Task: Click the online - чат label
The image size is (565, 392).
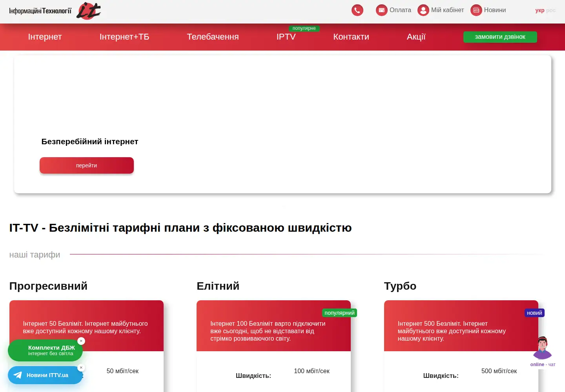Action: [x=543, y=365]
